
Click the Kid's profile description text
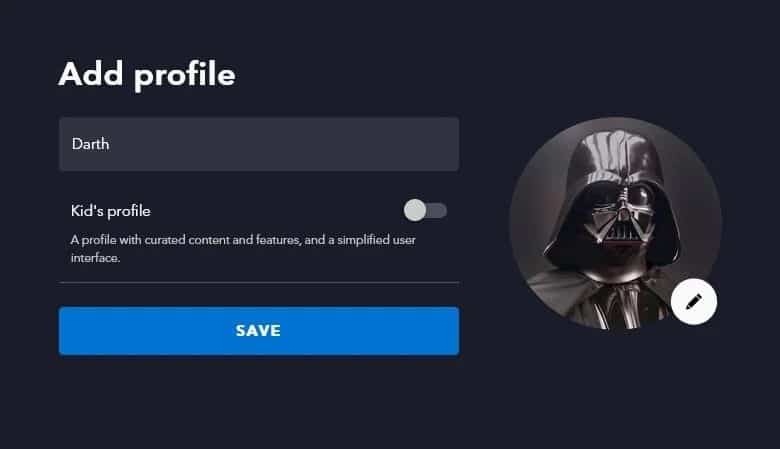[x=243, y=249]
